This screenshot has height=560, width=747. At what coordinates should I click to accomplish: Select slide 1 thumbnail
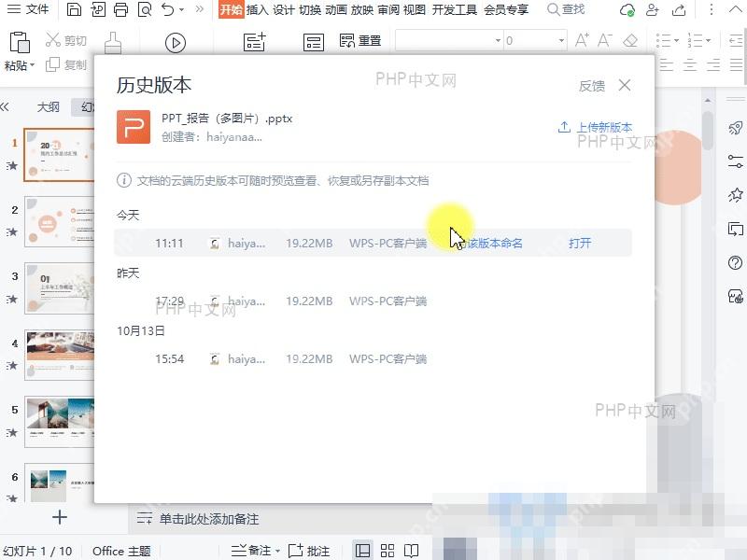pos(59,155)
